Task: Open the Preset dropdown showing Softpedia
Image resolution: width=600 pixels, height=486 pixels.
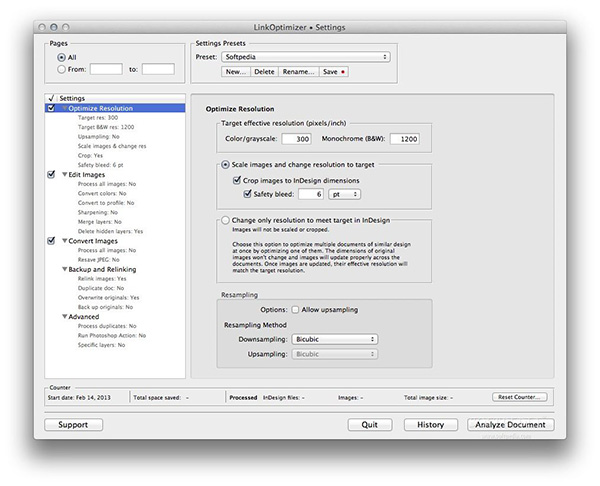Action: coord(306,57)
